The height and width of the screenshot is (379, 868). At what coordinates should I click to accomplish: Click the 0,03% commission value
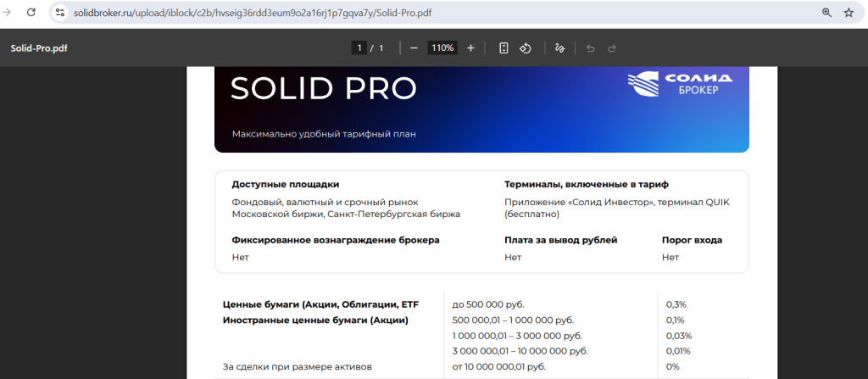click(679, 335)
